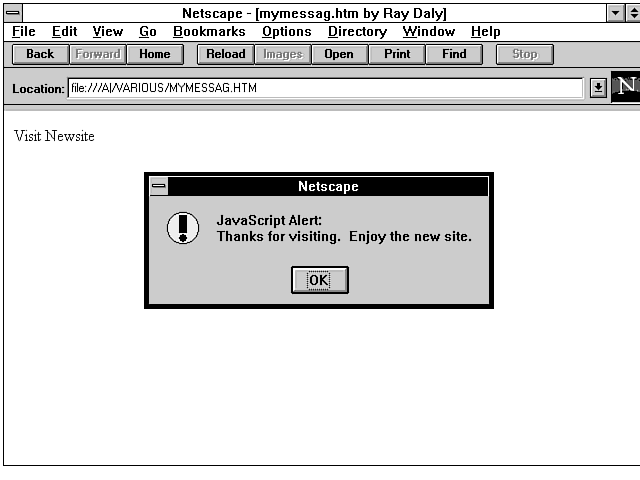
Task: Click the Back toolbar button
Action: click(x=40, y=54)
